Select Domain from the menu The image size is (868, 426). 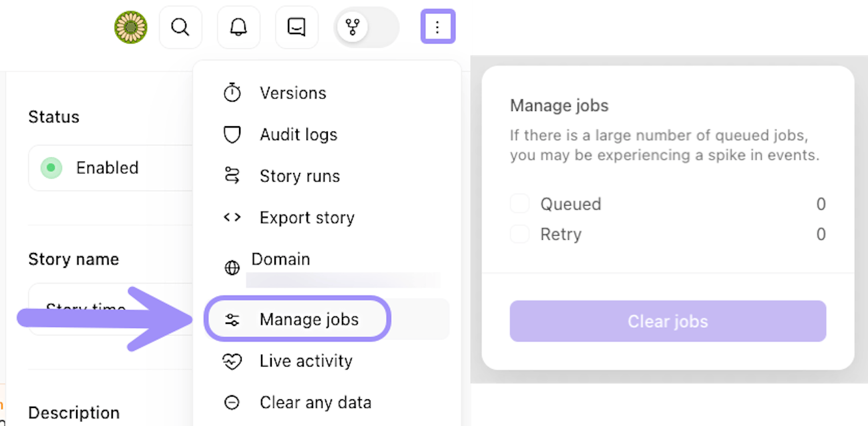click(280, 260)
